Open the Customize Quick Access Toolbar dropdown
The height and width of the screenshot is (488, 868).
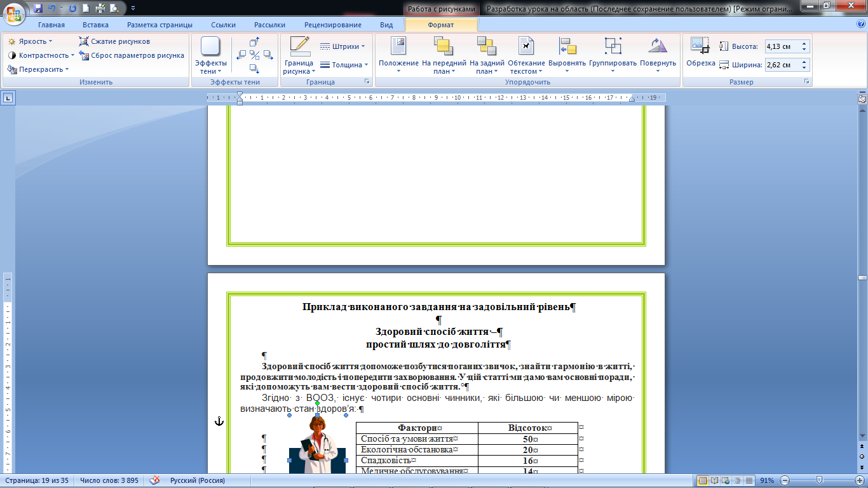point(133,8)
